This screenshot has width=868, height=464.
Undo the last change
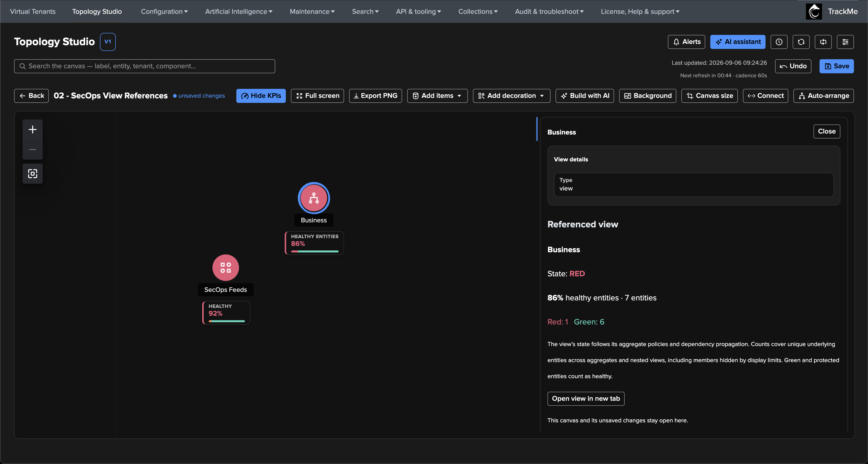coord(793,66)
